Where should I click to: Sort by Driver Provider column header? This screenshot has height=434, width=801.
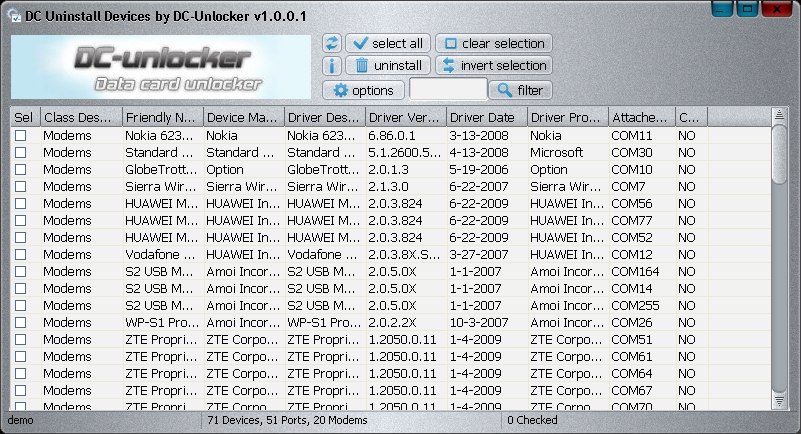pyautogui.click(x=568, y=117)
